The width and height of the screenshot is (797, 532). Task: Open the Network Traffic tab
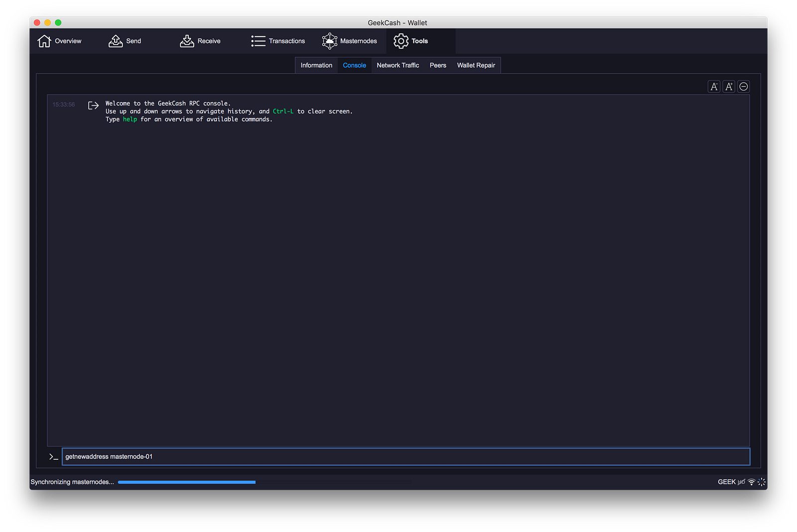398,65
